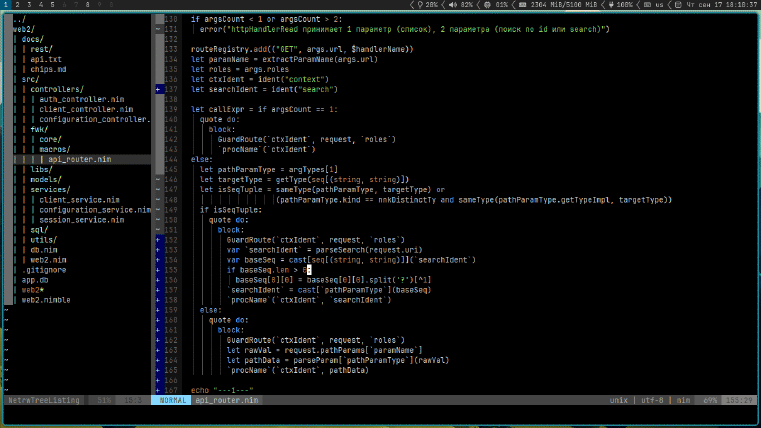Switch to workspace 3 in top bar
This screenshot has height=428, width=761.
[x=29, y=4]
